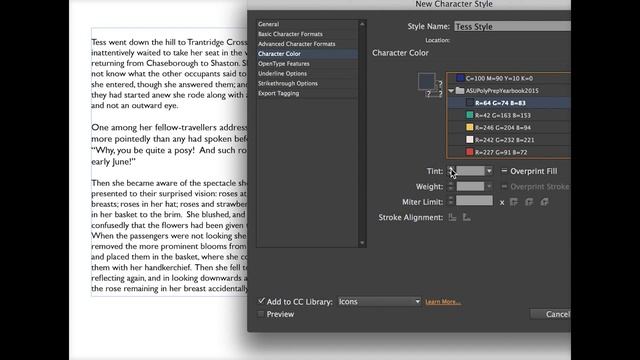Click the Miter Limit value field

tap(474, 201)
